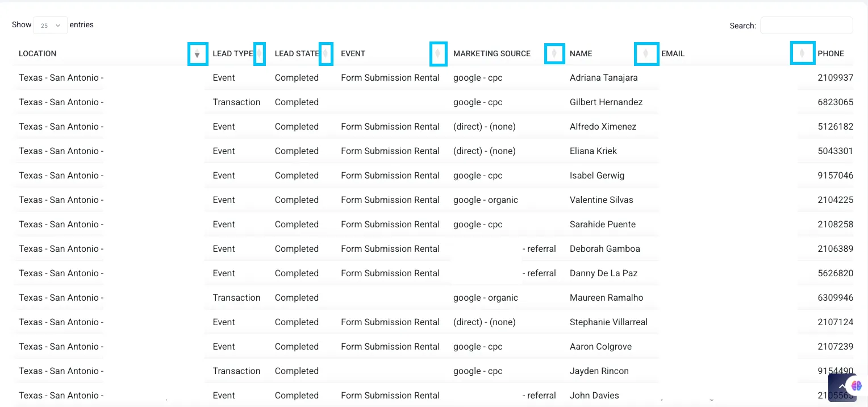The width and height of the screenshot is (868, 407).
Task: Click the Event cell in Stephanie Villarreal's row
Action: pyautogui.click(x=224, y=322)
